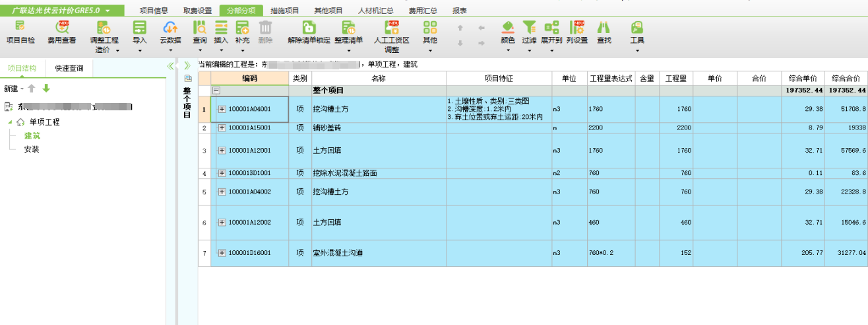
Task: Collapse the left panel with « arrows
Action: click(170, 65)
